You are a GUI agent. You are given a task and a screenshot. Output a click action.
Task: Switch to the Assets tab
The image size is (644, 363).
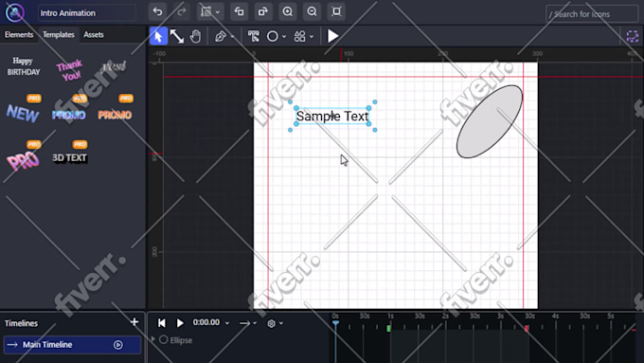(94, 34)
